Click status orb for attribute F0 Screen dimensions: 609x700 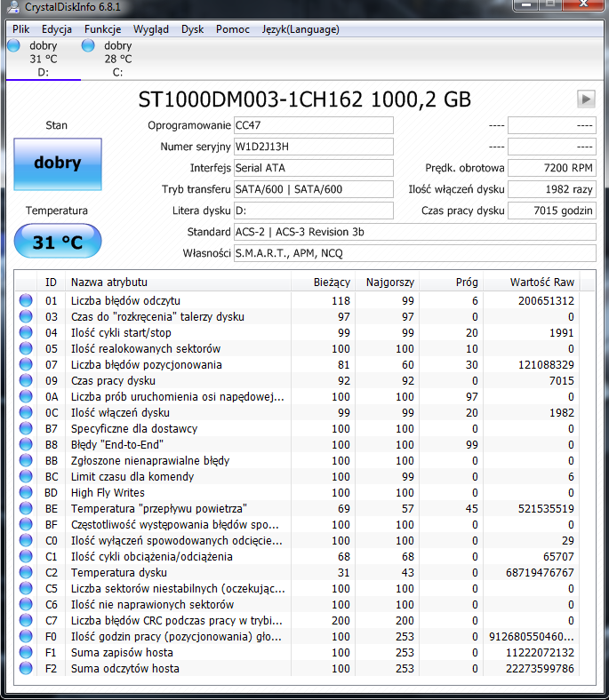click(x=26, y=636)
